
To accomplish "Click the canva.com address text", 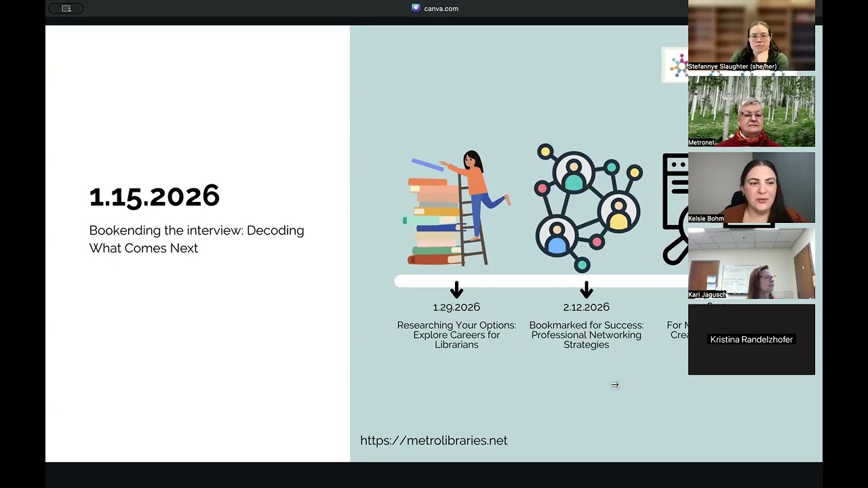I will [441, 9].
